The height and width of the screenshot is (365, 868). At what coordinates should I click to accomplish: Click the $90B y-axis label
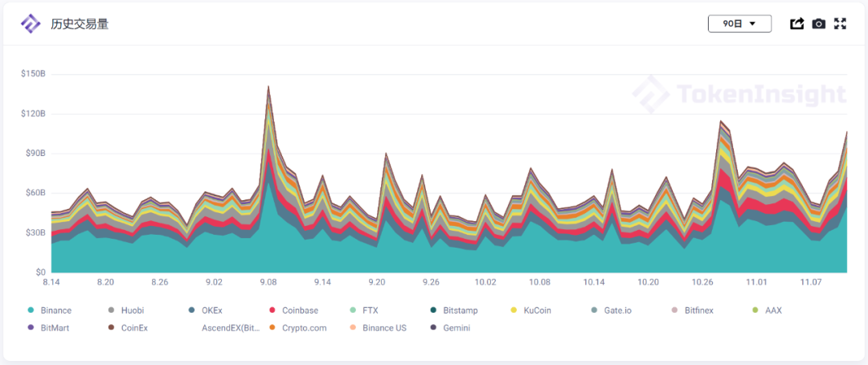(x=35, y=154)
